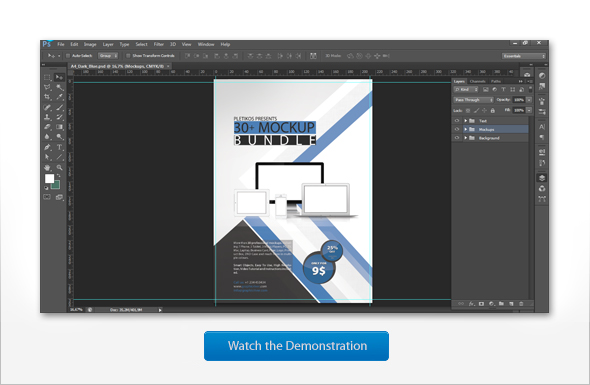Switch to the Paths tab
This screenshot has height=385, width=590.
click(x=496, y=81)
